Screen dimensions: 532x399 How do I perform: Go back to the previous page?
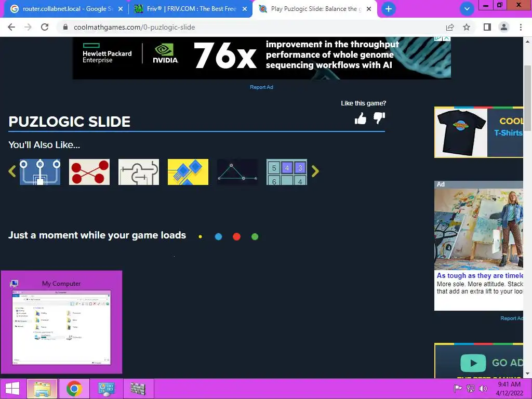[11, 27]
